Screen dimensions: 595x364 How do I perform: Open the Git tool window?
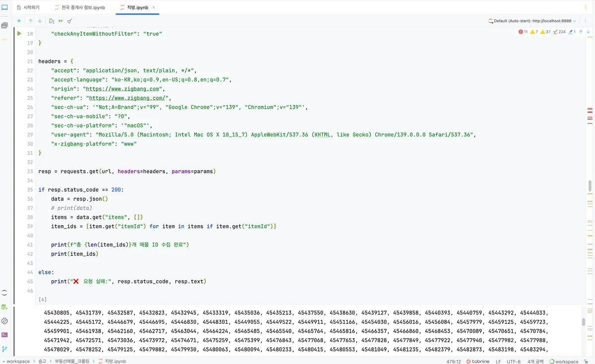4,349
